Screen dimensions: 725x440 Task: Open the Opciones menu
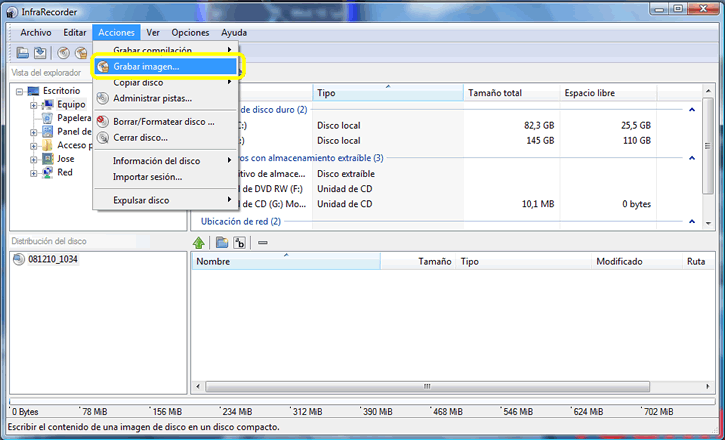coord(190,33)
